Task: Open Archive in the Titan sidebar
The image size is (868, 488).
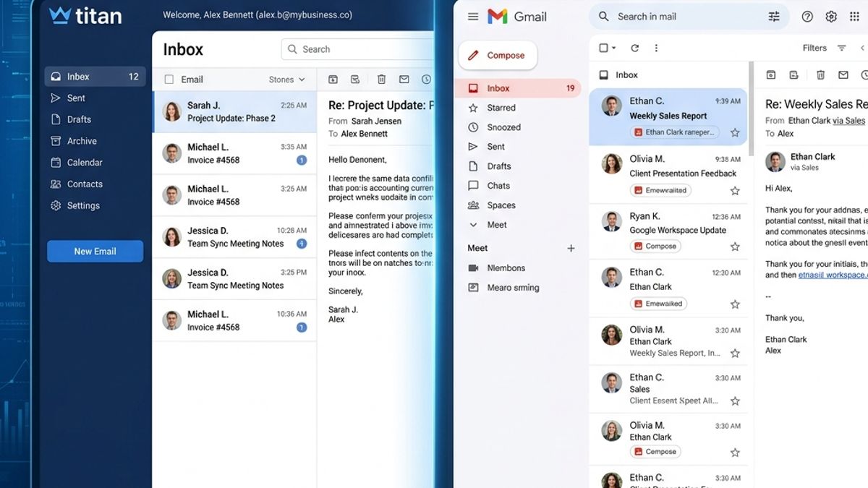Action: [82, 141]
